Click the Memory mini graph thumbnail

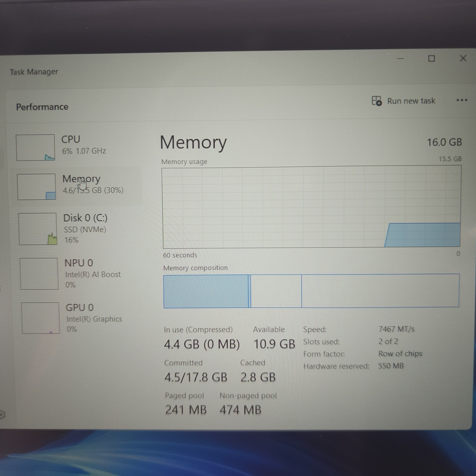(x=37, y=187)
